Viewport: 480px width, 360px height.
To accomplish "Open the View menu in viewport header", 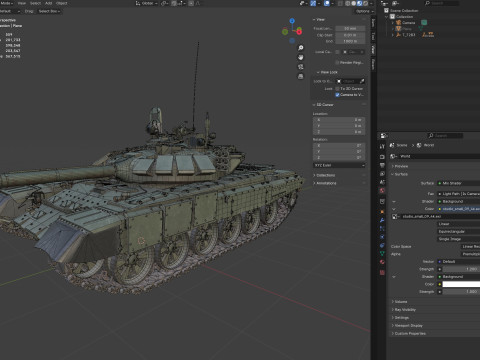I will pos(22,3).
